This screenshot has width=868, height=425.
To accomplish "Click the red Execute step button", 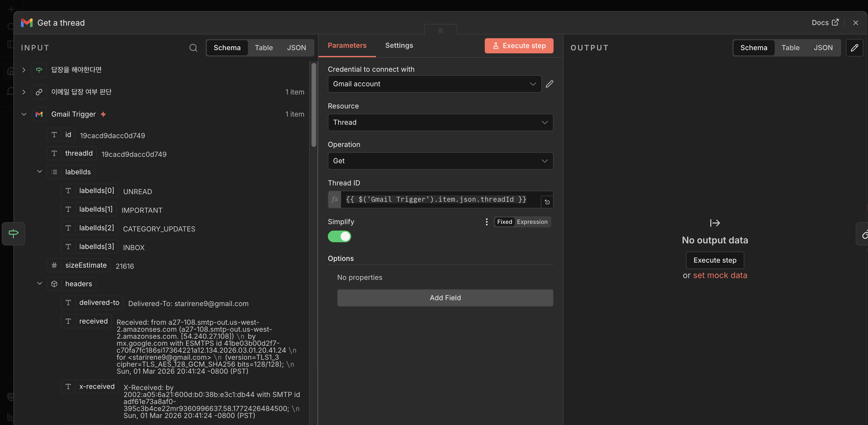I will [x=519, y=46].
